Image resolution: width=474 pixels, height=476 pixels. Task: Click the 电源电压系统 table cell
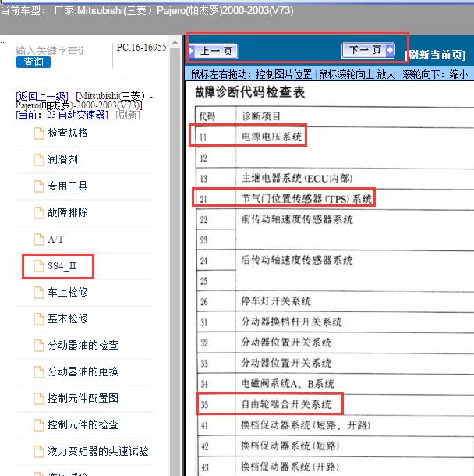(x=271, y=137)
